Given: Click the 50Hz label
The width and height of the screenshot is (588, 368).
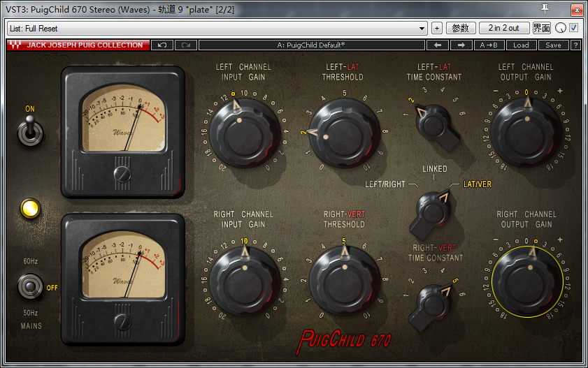Looking at the screenshot, I should pyautogui.click(x=30, y=313).
